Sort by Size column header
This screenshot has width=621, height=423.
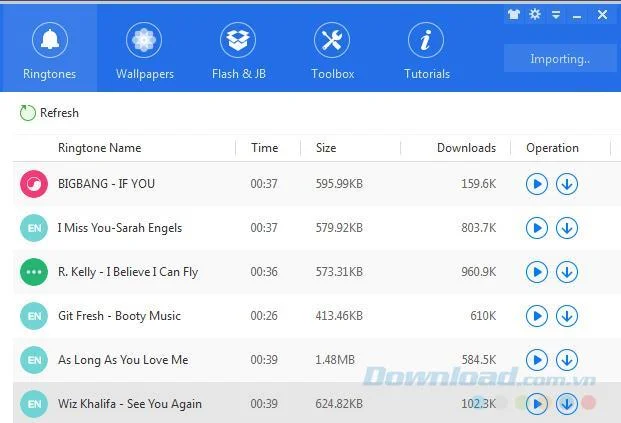[326, 148]
